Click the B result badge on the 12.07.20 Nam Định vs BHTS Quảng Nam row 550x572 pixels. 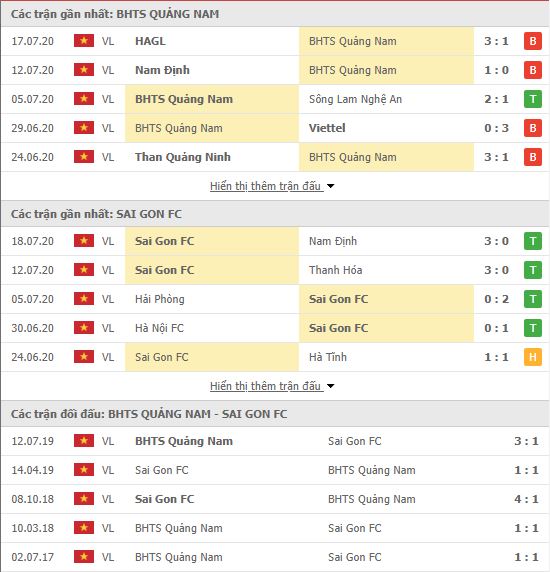(532, 70)
